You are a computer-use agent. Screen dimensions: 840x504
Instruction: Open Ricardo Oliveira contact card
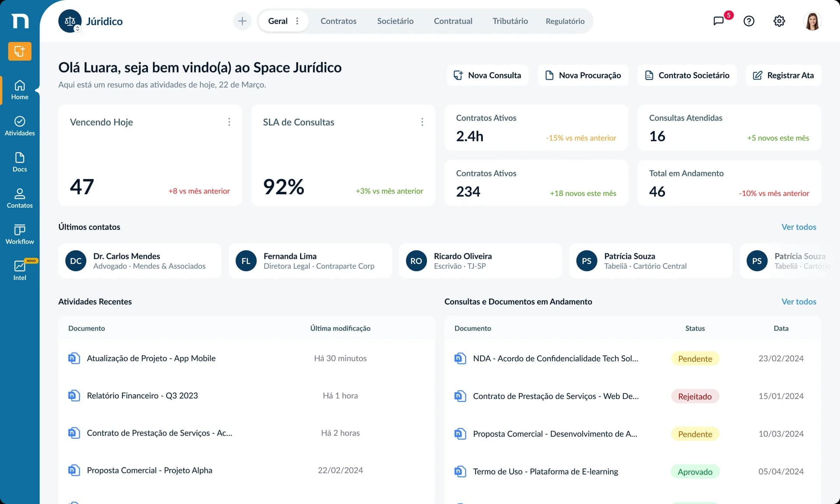[480, 261]
